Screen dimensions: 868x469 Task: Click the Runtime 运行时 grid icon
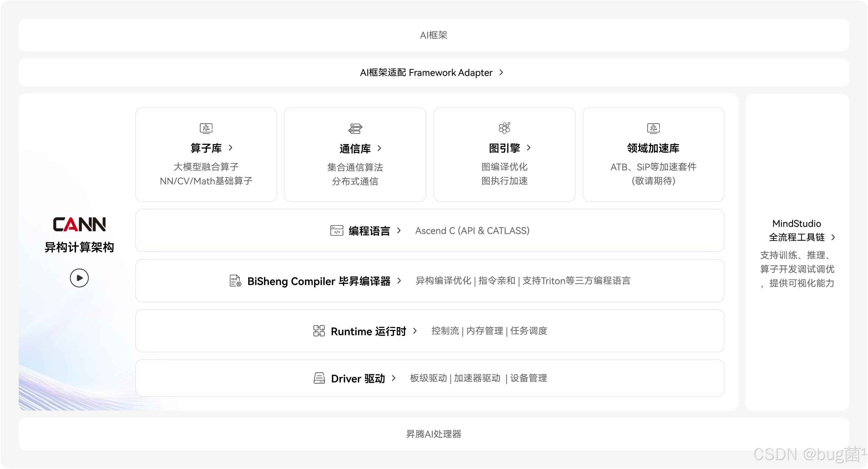point(319,331)
